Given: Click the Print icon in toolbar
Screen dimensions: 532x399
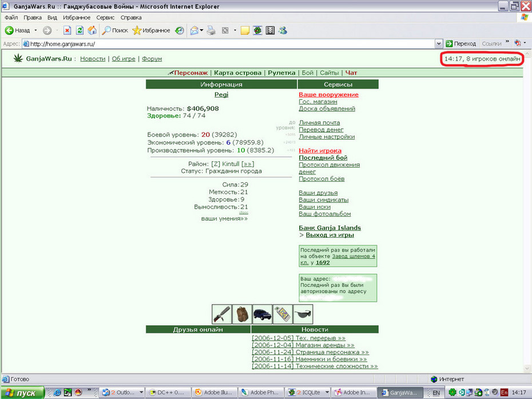Looking at the screenshot, I should (x=211, y=30).
